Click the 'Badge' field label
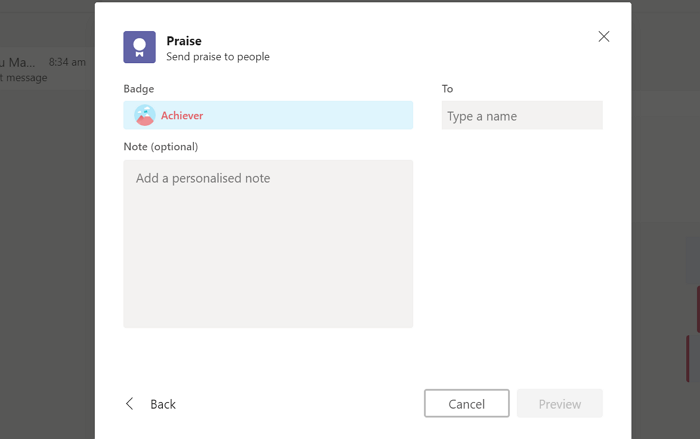The height and width of the screenshot is (439, 700). [x=138, y=89]
